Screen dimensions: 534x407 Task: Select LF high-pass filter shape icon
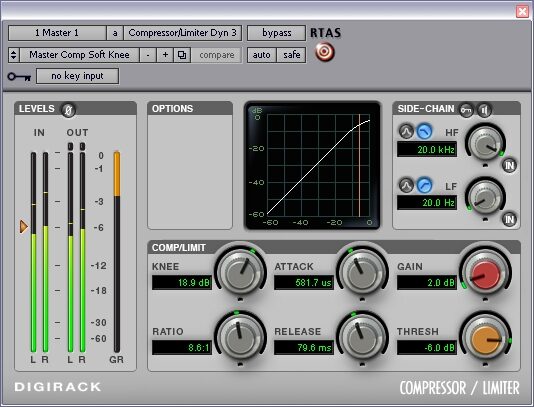(424, 185)
